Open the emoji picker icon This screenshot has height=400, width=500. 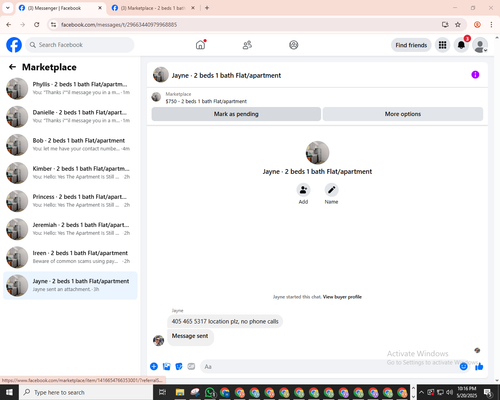463,367
